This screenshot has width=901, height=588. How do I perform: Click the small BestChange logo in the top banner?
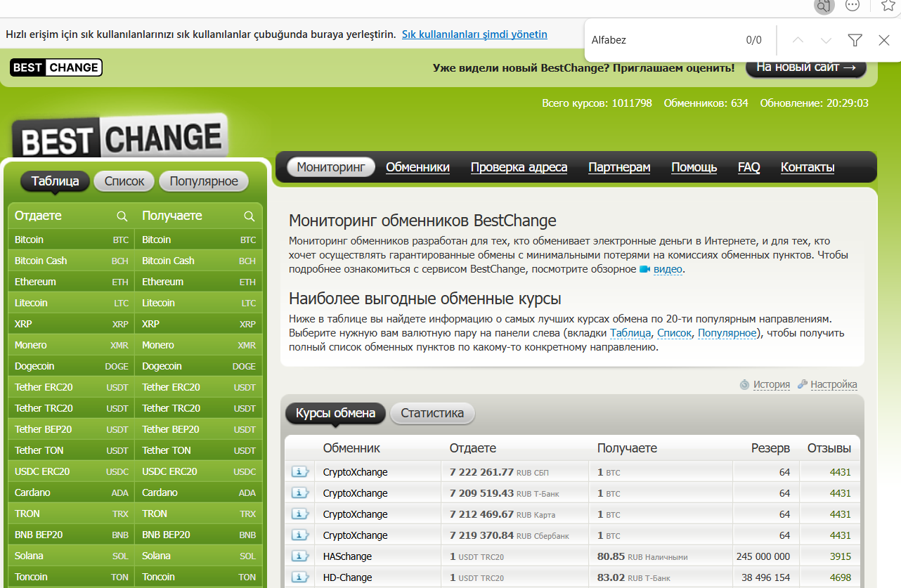[x=56, y=67]
